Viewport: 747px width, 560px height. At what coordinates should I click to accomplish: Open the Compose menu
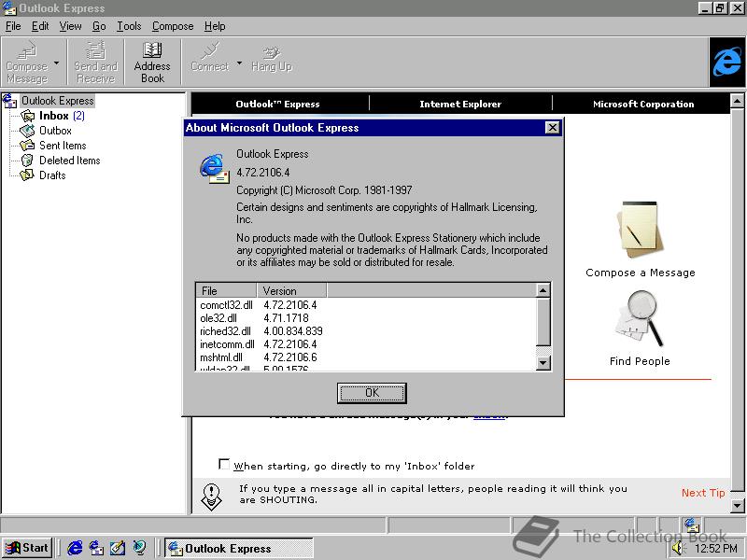click(173, 26)
